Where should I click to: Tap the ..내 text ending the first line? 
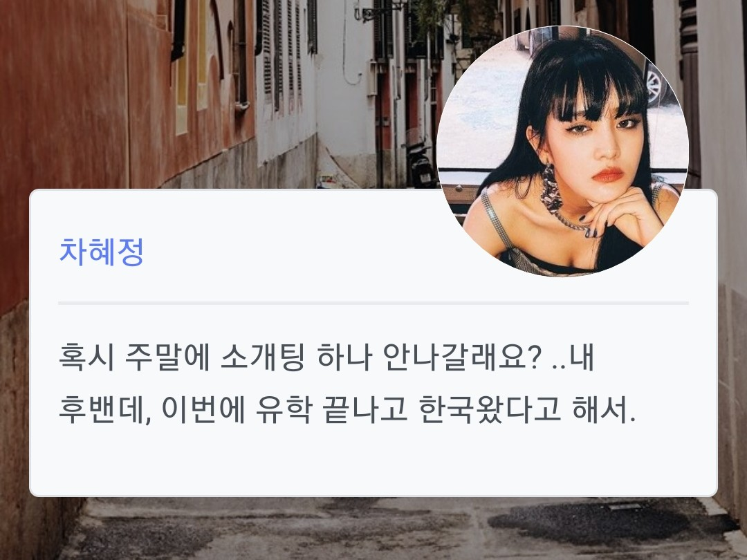(x=573, y=357)
